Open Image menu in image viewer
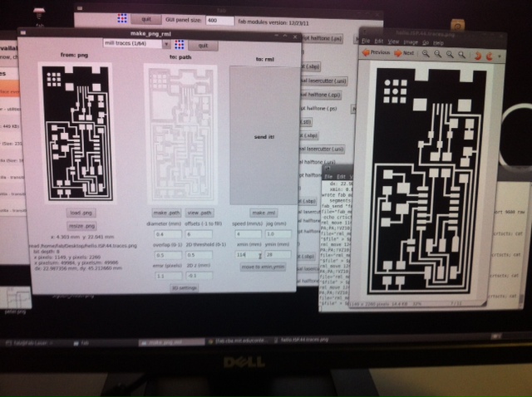Screen dimensions: 532x397 pos(411,42)
